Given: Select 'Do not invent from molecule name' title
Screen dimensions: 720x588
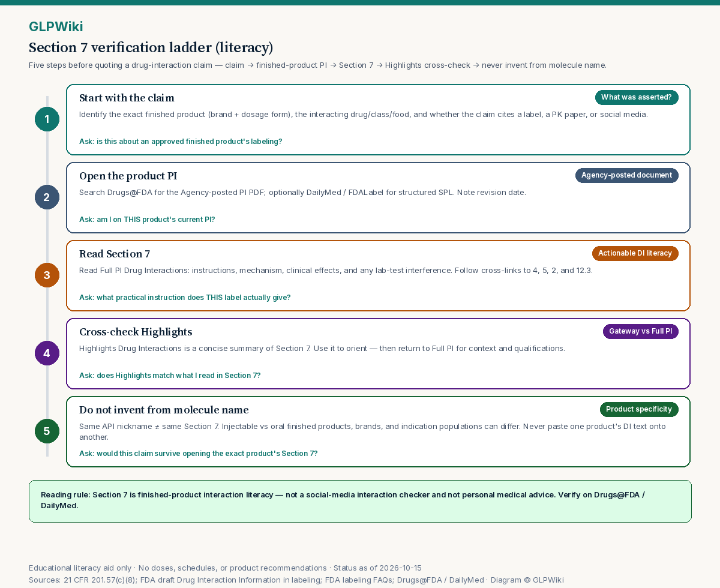Looking at the screenshot, I should pos(164,410).
